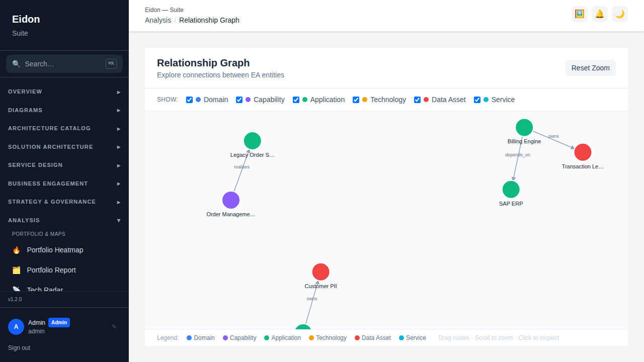Click the 'realises' edge label

tap(242, 167)
